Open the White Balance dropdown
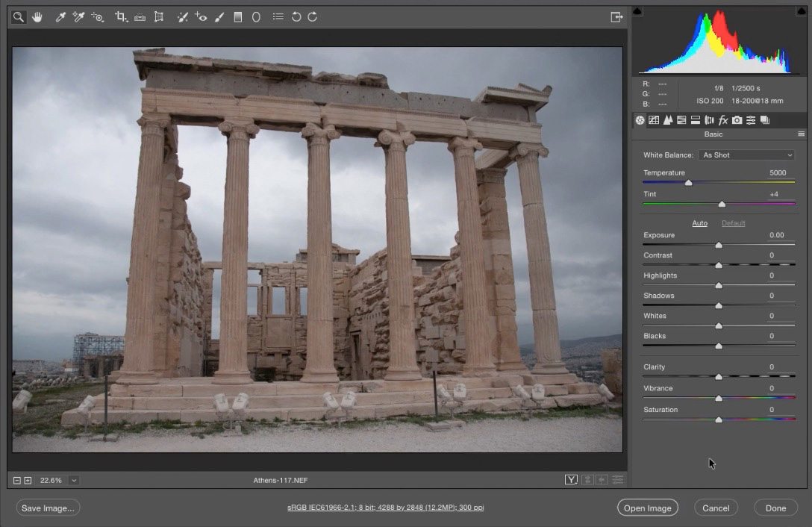The image size is (812, 527). tap(747, 155)
